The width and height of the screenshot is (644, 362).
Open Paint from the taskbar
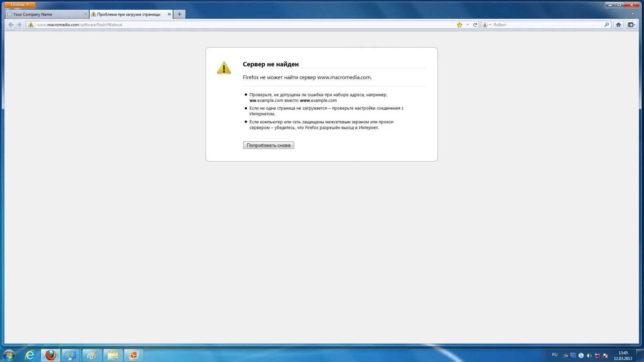[92, 355]
